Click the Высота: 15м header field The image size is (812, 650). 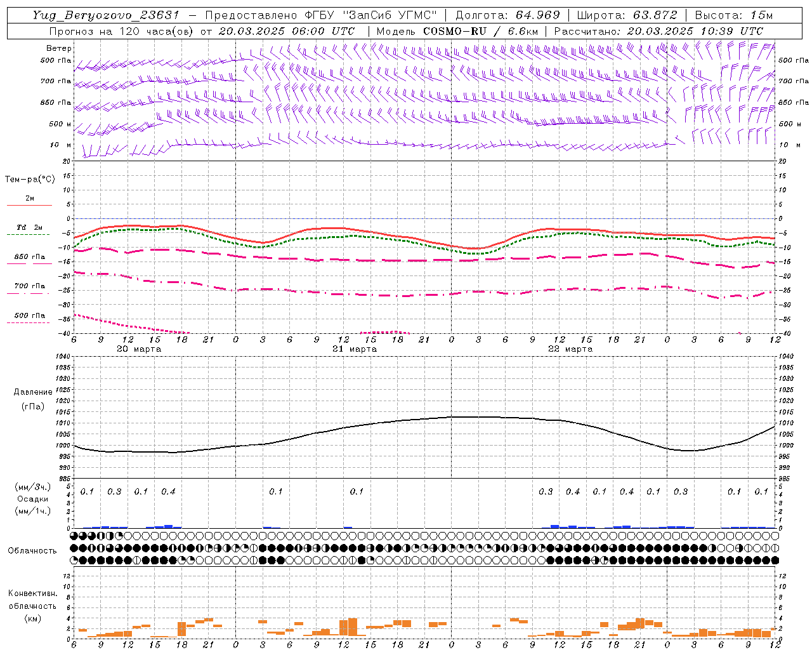(734, 15)
